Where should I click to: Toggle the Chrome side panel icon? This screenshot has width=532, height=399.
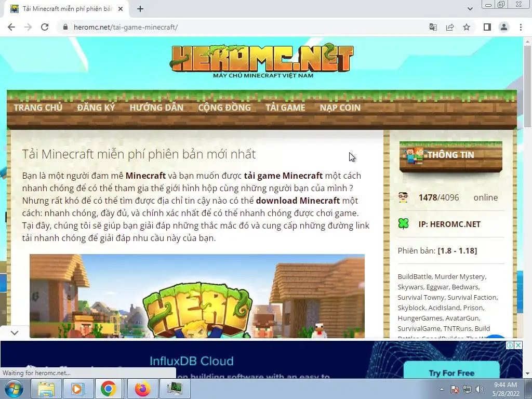tap(487, 27)
